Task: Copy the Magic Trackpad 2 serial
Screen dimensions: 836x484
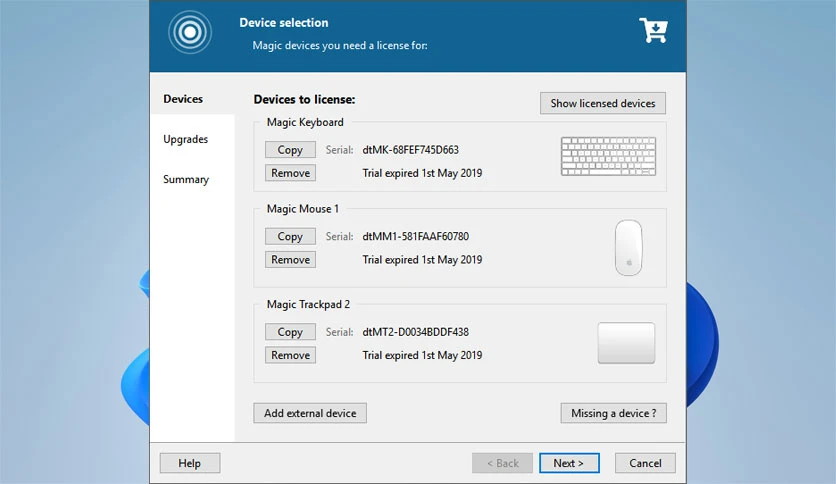Action: tap(290, 332)
